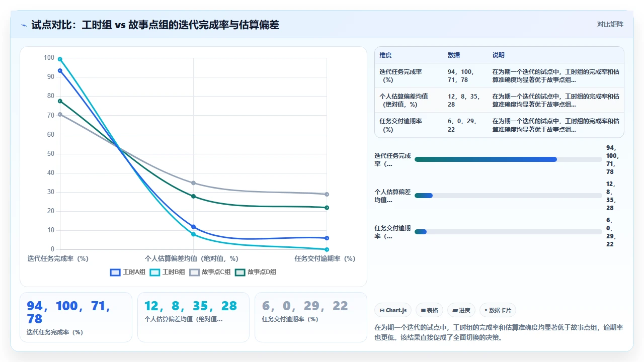
Task: Click the 说明 text in the 个人估算偏差均值 row
Action: coord(556,100)
